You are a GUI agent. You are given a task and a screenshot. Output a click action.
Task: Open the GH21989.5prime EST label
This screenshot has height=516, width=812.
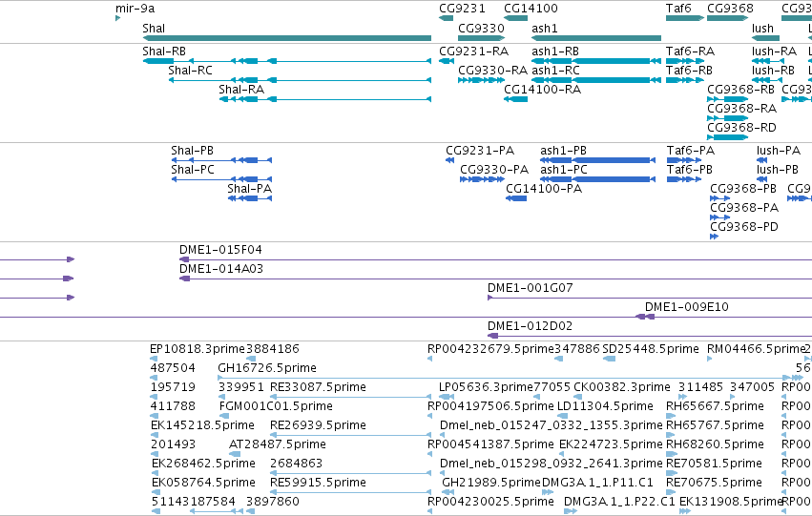[491, 484]
